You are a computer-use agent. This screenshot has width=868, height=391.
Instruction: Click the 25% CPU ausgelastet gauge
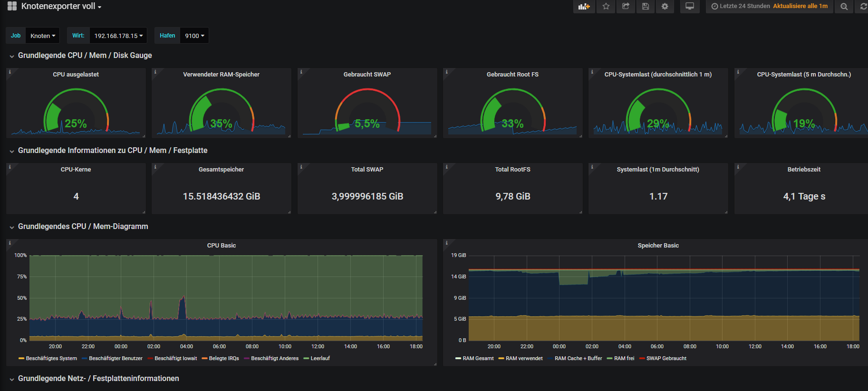[x=76, y=110]
